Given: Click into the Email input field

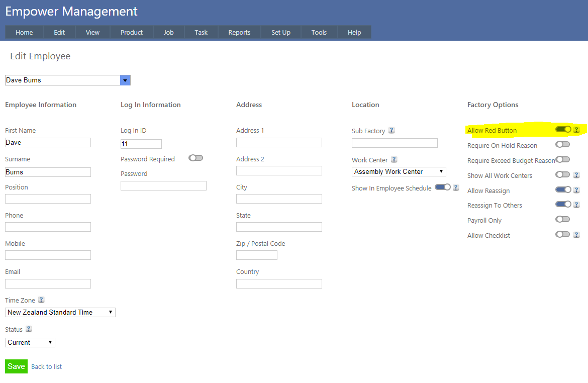Looking at the screenshot, I should point(48,284).
